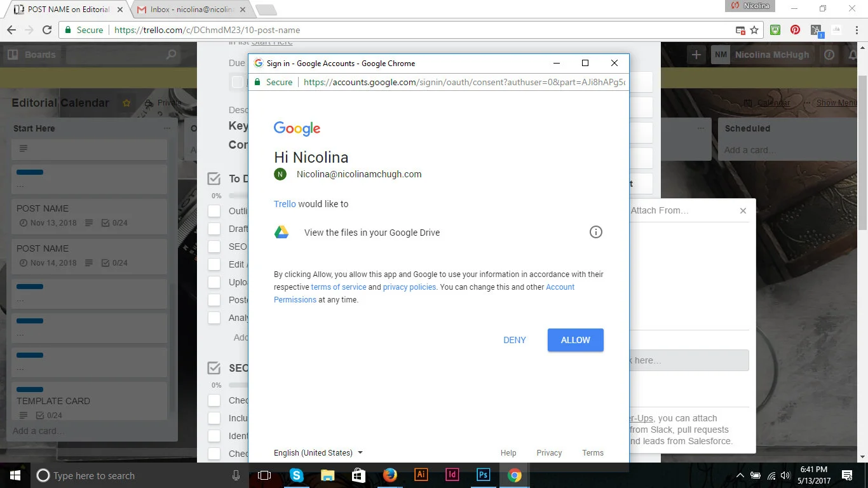Click Terms in consent dialog footer

coord(593,453)
